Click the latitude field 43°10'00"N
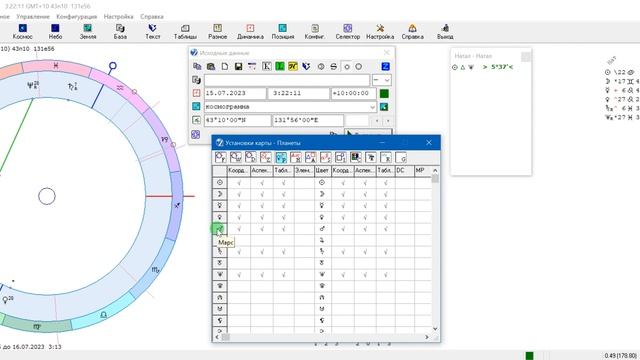The image size is (640, 360). click(238, 120)
